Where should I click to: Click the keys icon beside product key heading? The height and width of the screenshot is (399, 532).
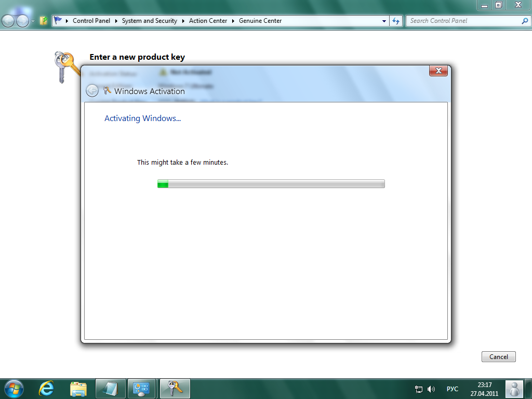(66, 67)
